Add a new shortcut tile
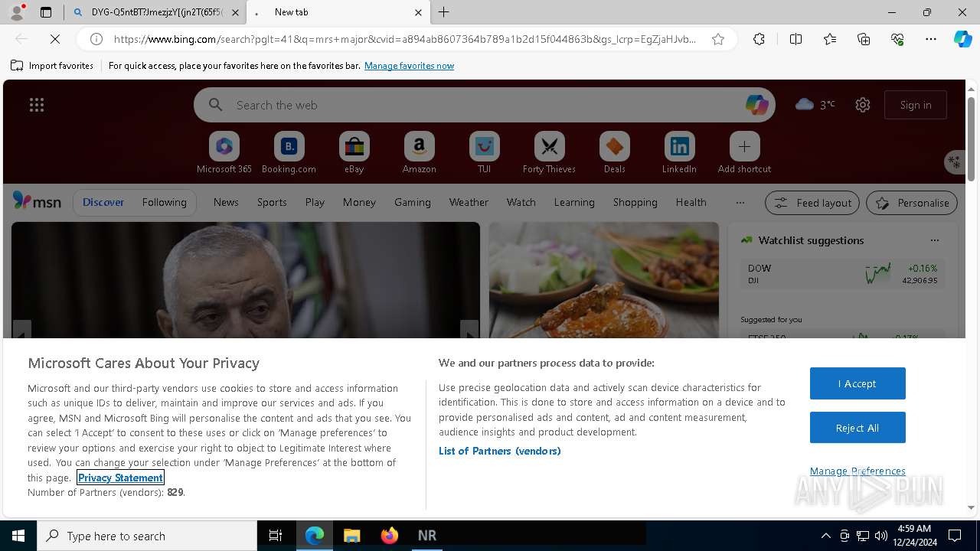This screenshot has width=980, height=551. [x=744, y=152]
